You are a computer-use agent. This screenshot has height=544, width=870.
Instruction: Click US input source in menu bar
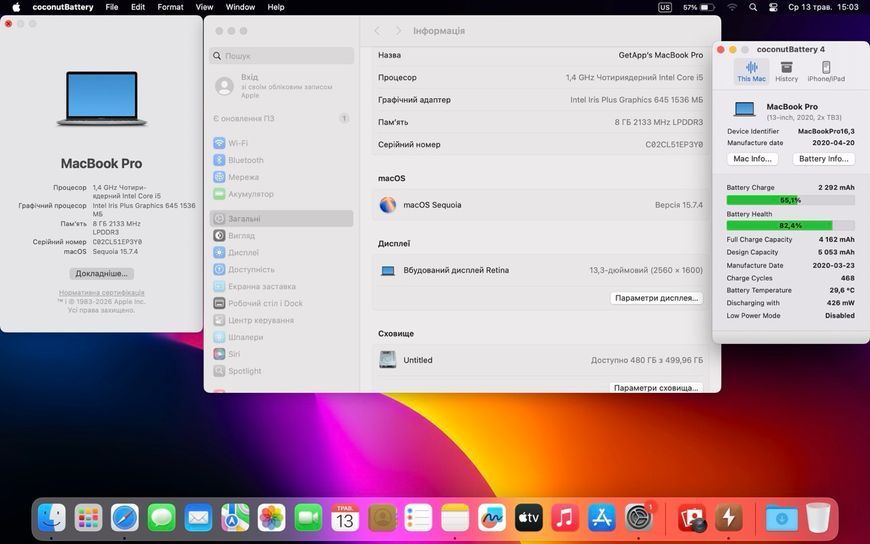coord(664,7)
